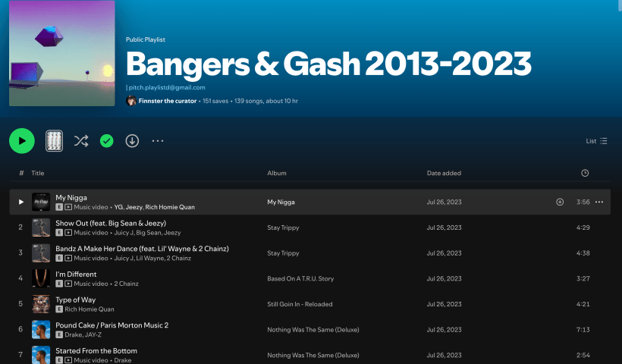Image resolution: width=622 pixels, height=364 pixels.
Task: Click the duration clock column header icon
Action: [585, 173]
